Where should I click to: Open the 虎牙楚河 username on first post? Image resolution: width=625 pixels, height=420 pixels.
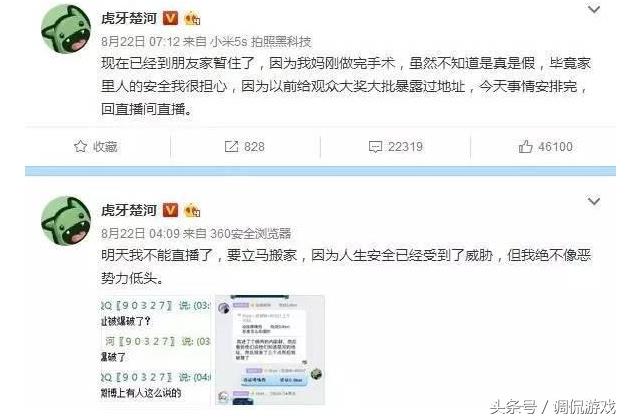tap(129, 18)
